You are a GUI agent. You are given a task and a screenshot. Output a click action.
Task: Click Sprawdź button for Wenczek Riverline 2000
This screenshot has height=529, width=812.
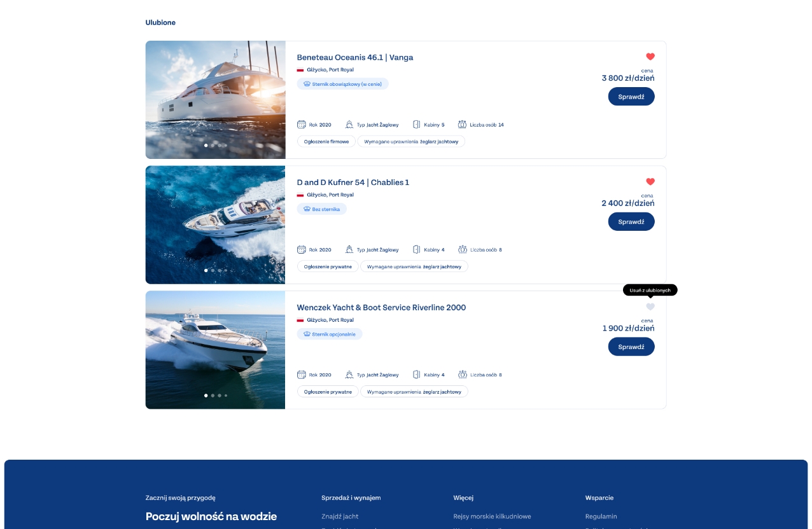click(x=631, y=347)
